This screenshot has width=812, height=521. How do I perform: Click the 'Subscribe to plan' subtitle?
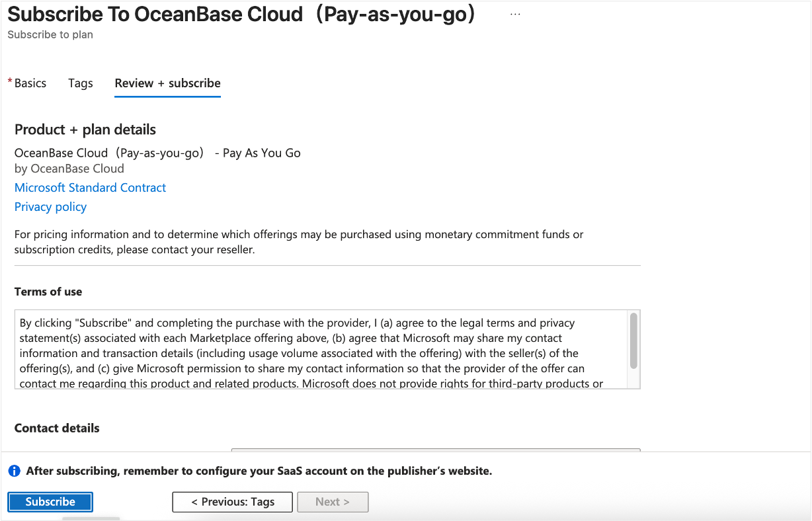pos(50,34)
